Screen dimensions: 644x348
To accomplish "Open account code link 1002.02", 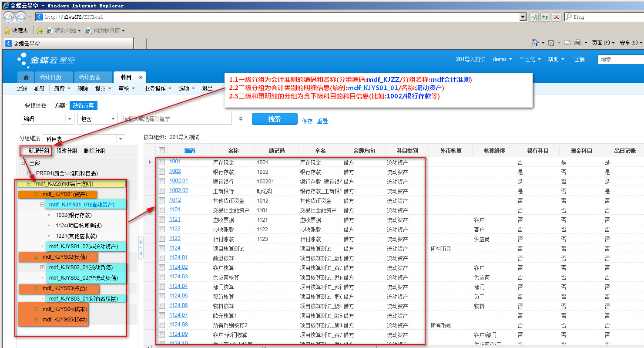I will [178, 190].
